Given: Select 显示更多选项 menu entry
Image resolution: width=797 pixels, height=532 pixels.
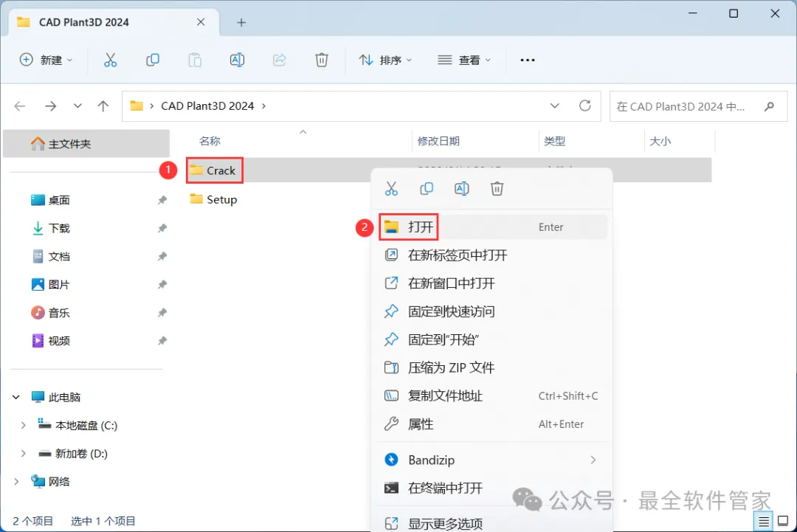Looking at the screenshot, I should click(x=491, y=523).
